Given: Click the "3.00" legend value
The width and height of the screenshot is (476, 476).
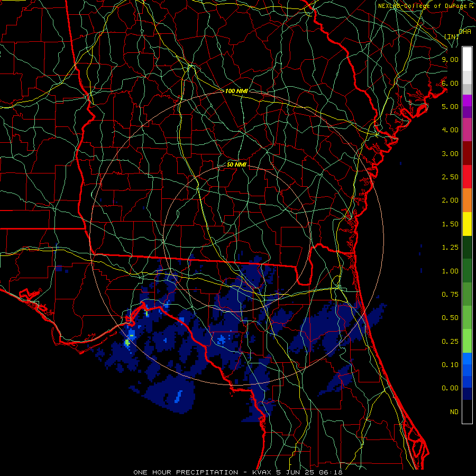Looking at the screenshot, I should [x=450, y=153].
